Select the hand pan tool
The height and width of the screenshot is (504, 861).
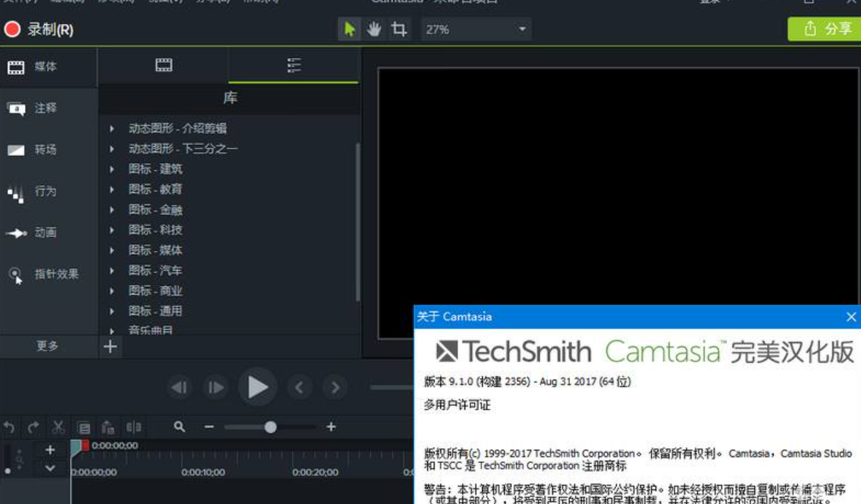(x=374, y=29)
